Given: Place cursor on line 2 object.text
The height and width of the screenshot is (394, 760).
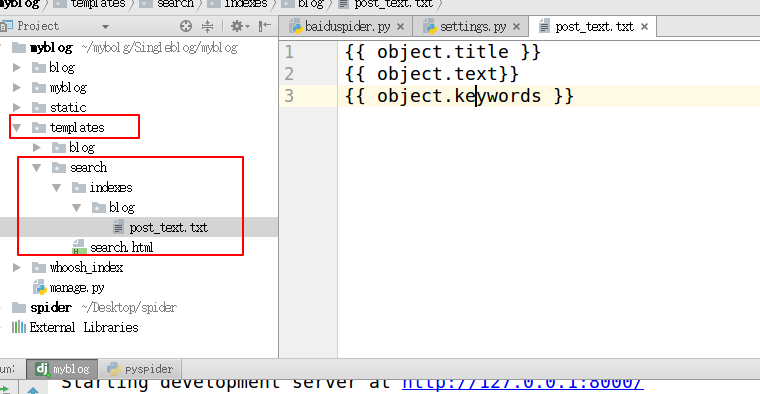Looking at the screenshot, I should click(x=437, y=74).
